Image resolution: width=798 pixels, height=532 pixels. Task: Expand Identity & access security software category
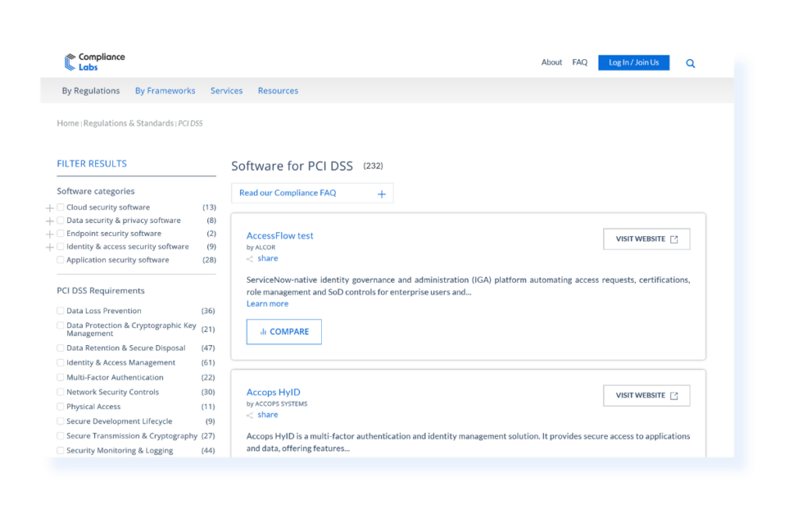[x=49, y=247]
